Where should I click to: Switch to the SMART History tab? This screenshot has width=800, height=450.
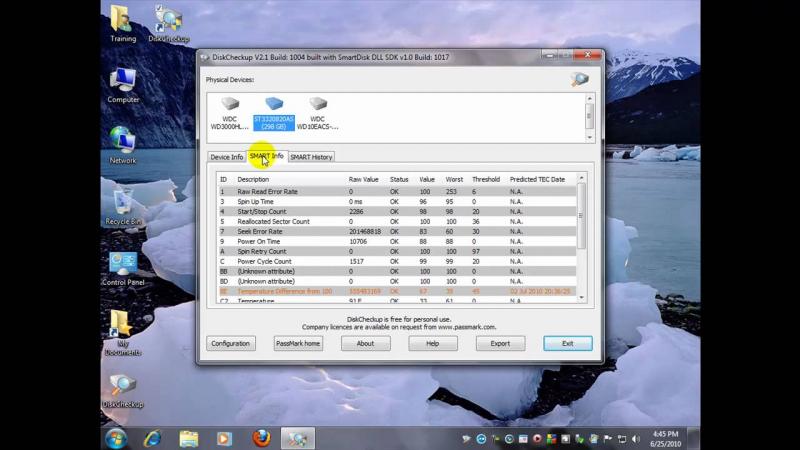pyautogui.click(x=311, y=157)
